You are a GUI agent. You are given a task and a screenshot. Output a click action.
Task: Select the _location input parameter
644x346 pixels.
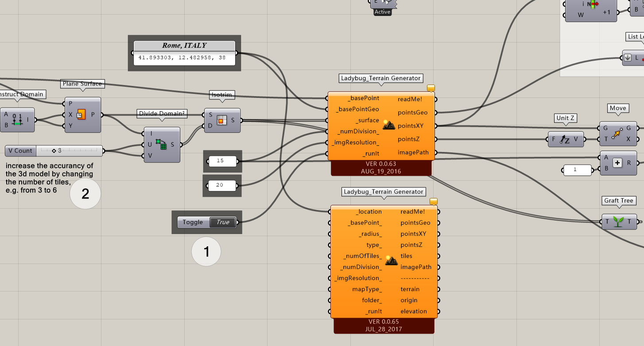coord(369,212)
